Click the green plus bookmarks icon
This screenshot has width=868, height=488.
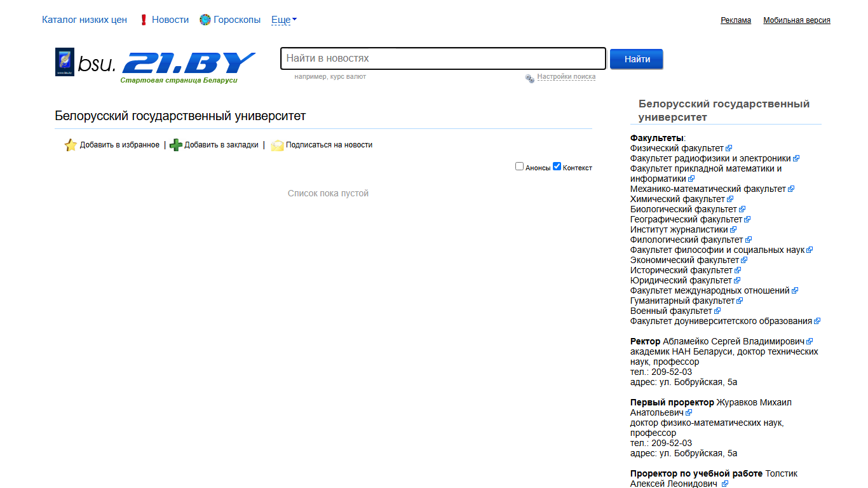tap(176, 145)
